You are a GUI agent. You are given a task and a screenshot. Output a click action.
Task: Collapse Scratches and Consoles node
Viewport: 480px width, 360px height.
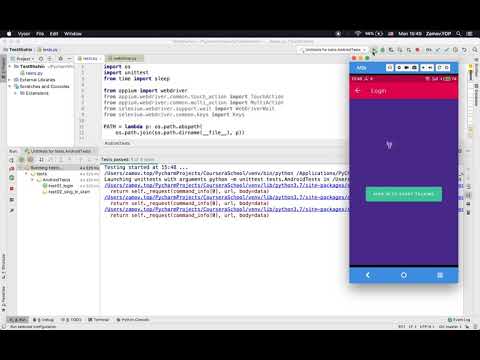point(10,86)
